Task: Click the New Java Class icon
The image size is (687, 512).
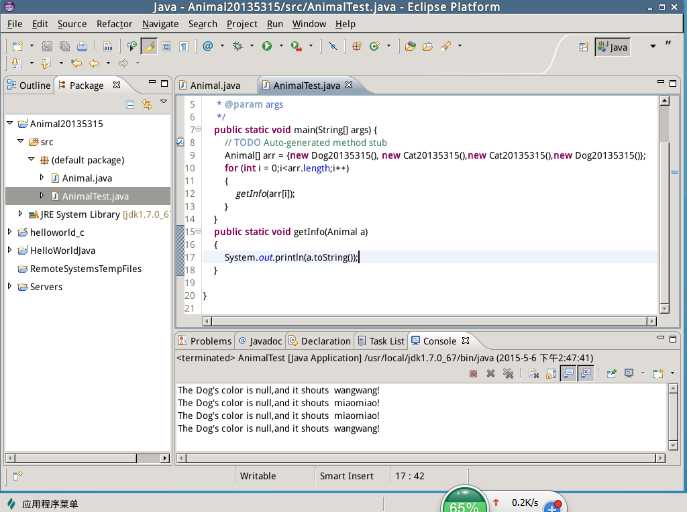Action: [375, 46]
